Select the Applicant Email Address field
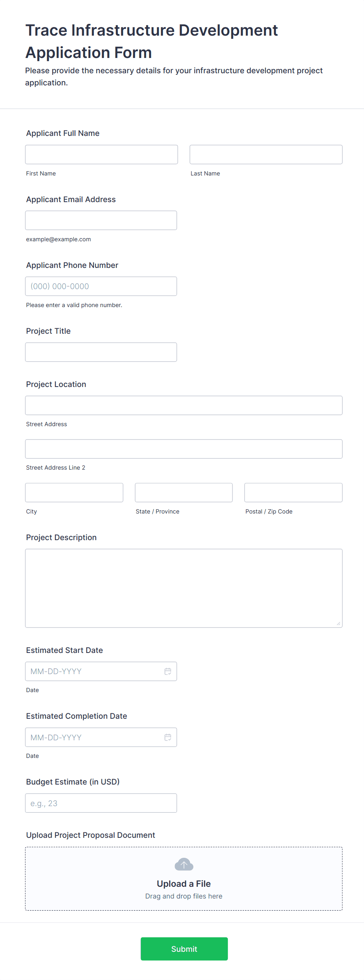This screenshot has width=364, height=980. tap(101, 220)
